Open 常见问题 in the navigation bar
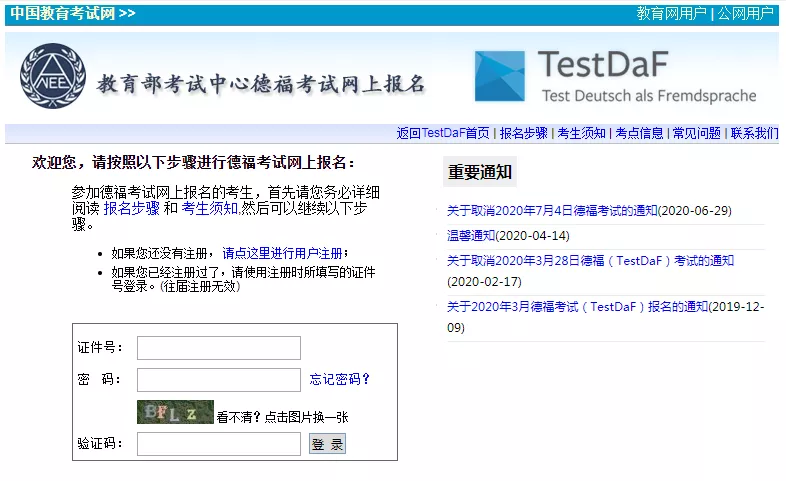The image size is (786, 481). tap(697, 133)
